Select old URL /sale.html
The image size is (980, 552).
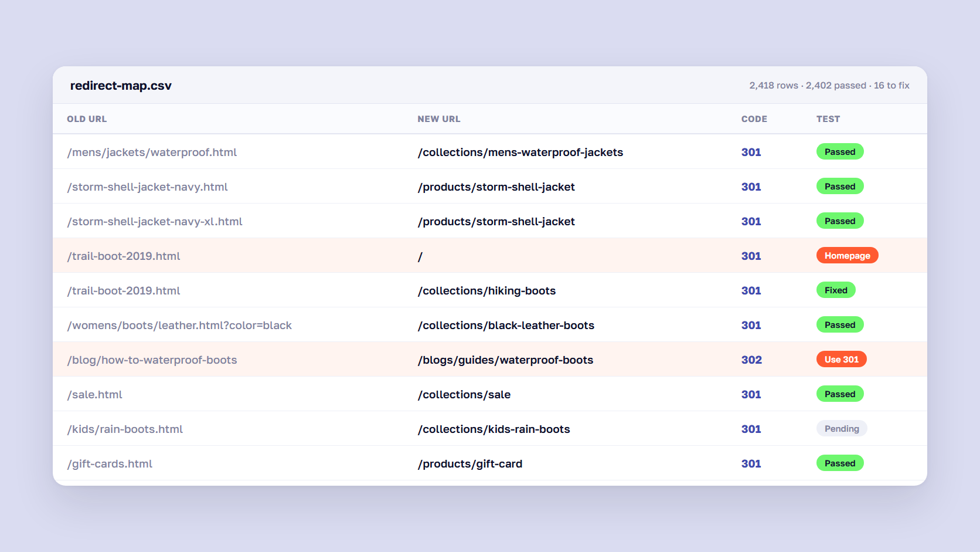click(x=94, y=395)
